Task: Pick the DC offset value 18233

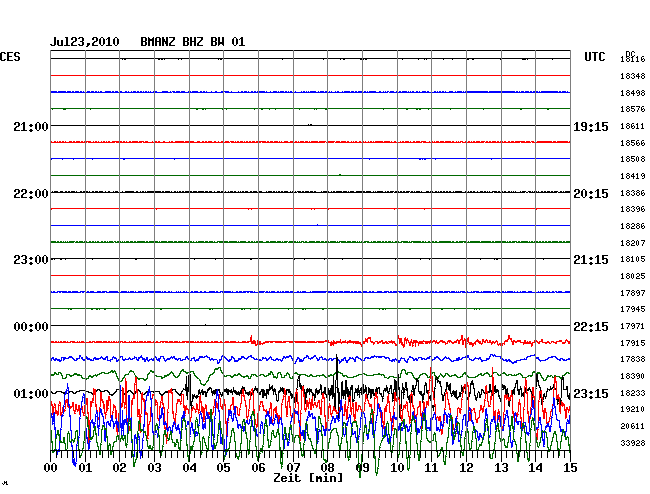Action: tap(633, 393)
